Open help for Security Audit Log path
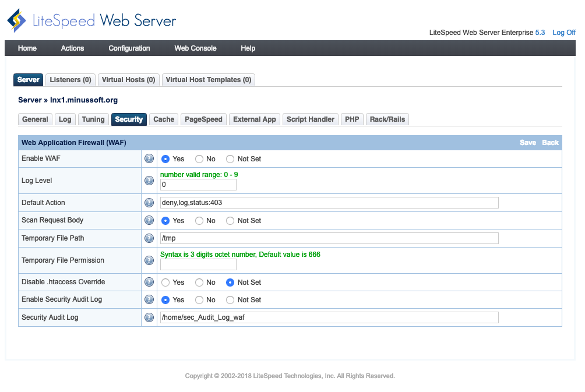This screenshot has width=585, height=392. (x=149, y=317)
